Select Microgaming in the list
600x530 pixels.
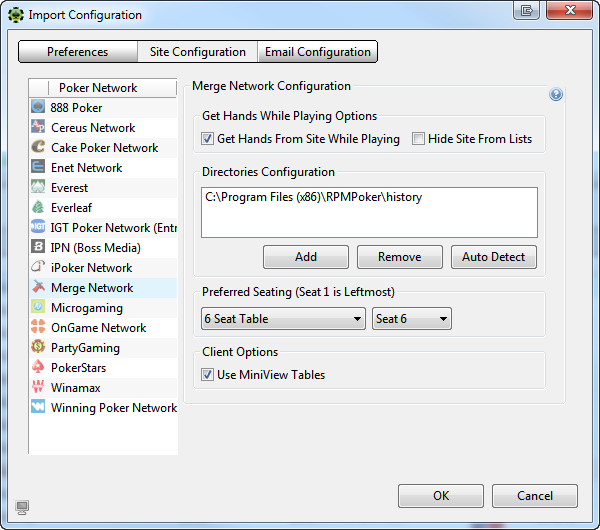(103, 307)
